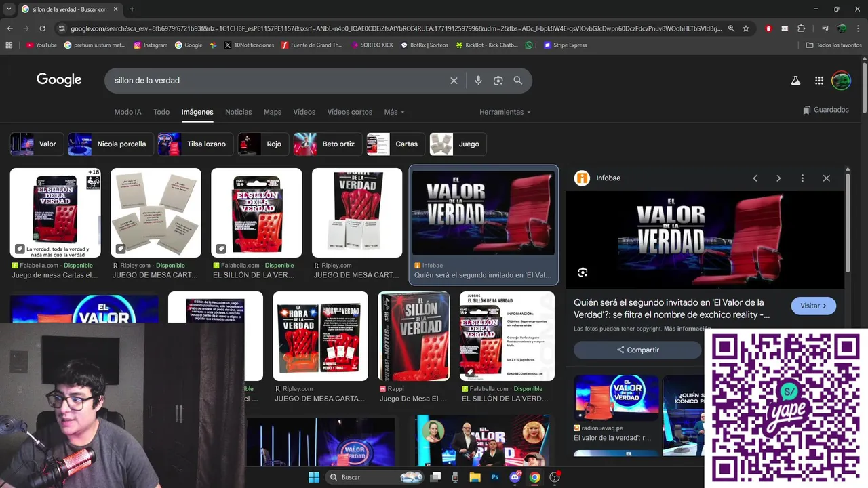
Task: Click the Visitar button for Infobae
Action: (813, 306)
